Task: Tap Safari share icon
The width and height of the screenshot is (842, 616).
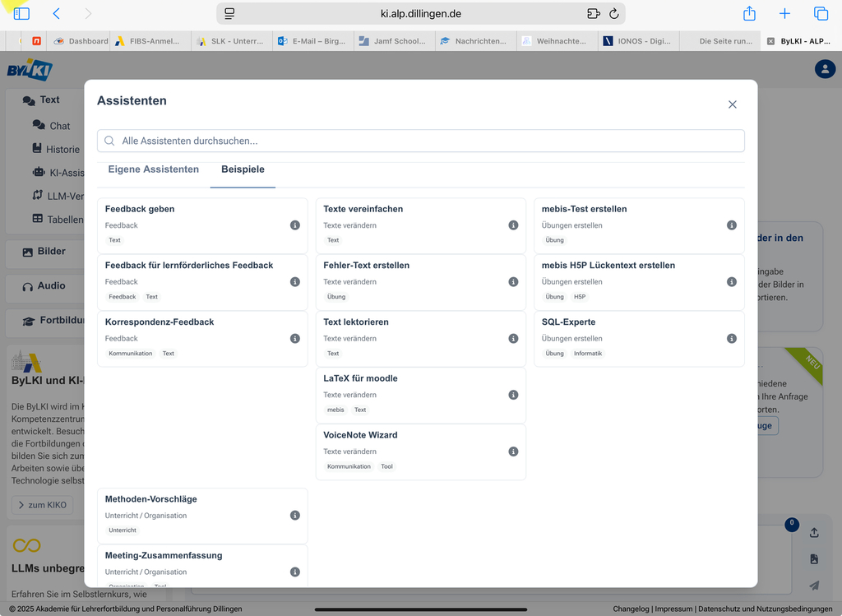Action: (749, 14)
